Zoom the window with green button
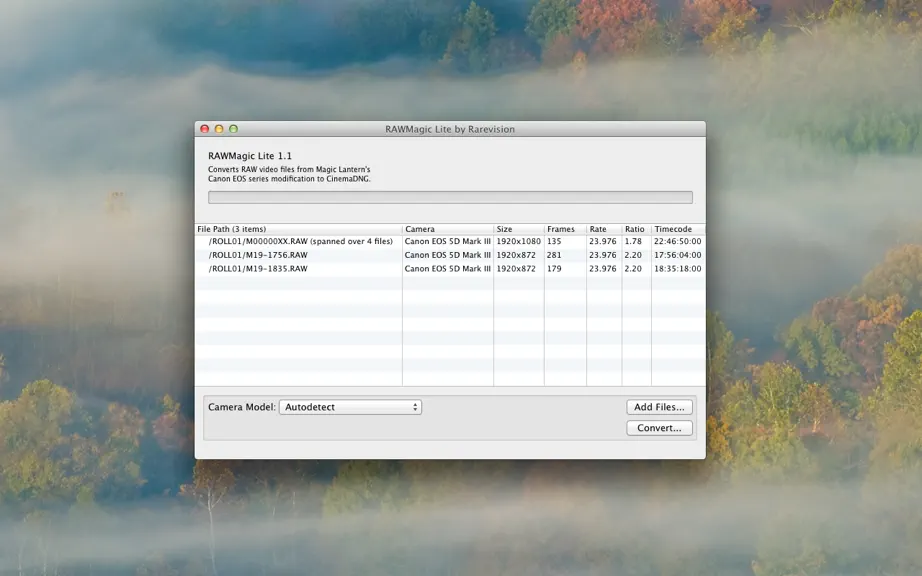Image resolution: width=922 pixels, height=576 pixels. point(233,129)
